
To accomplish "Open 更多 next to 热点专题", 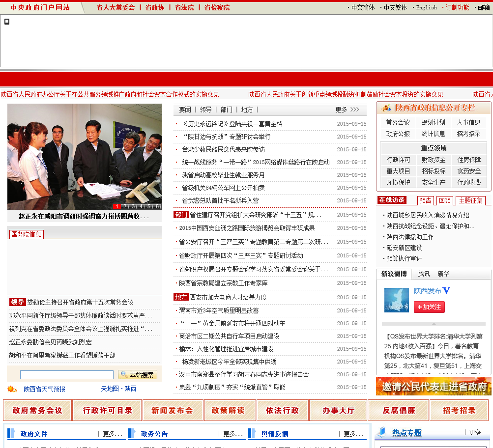I will tap(479, 432).
